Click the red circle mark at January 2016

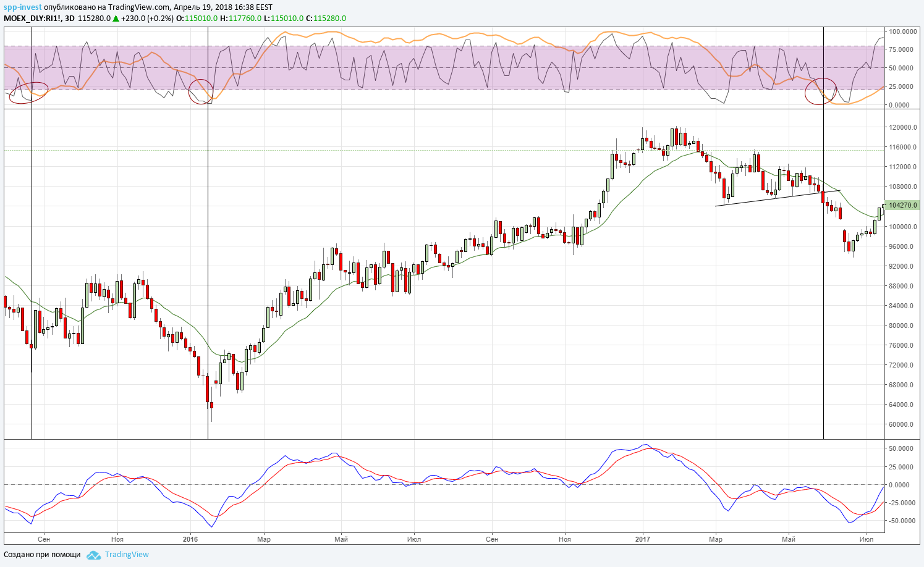click(x=201, y=91)
